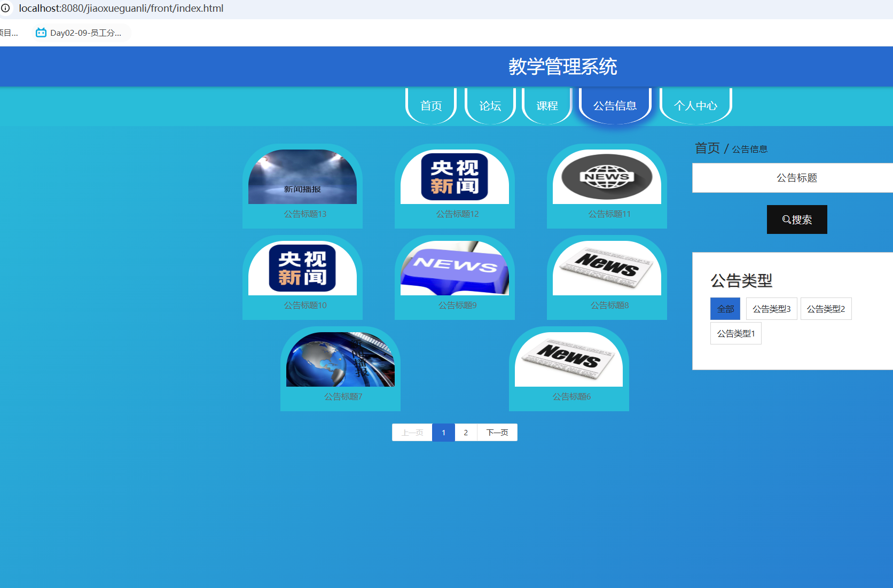Click the 公告标题9 caption text
The image size is (893, 588).
point(457,305)
